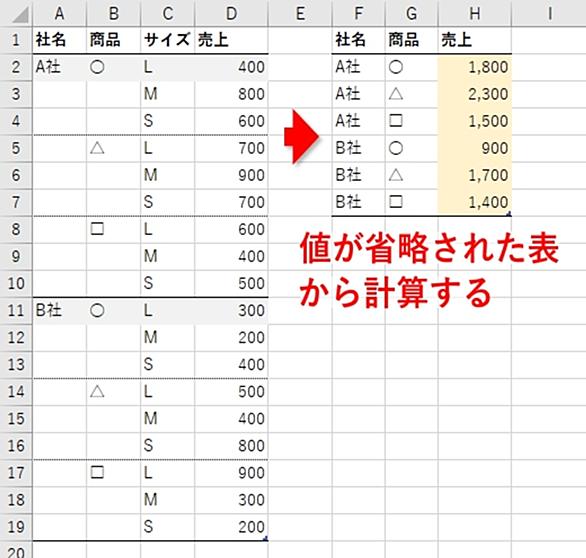Select row 11 header

pyautogui.click(x=16, y=311)
